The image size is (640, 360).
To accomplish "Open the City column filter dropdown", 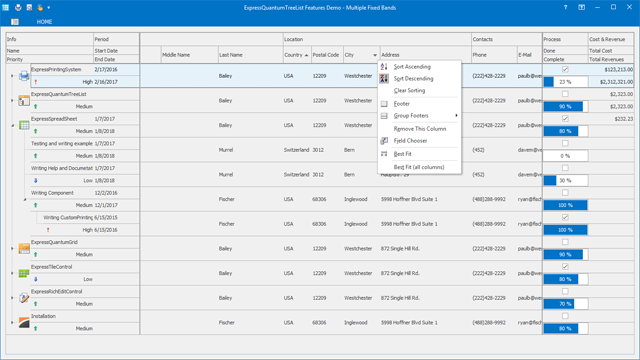I will point(375,55).
